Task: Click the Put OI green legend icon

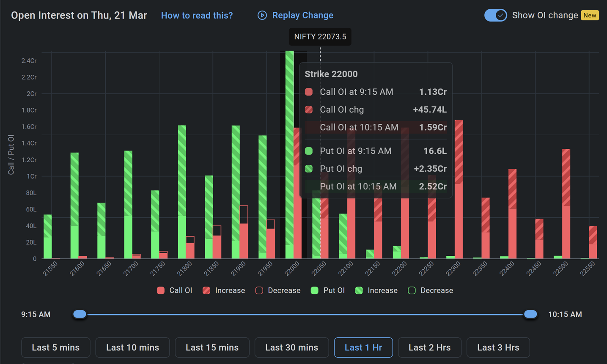Action: coord(314,290)
